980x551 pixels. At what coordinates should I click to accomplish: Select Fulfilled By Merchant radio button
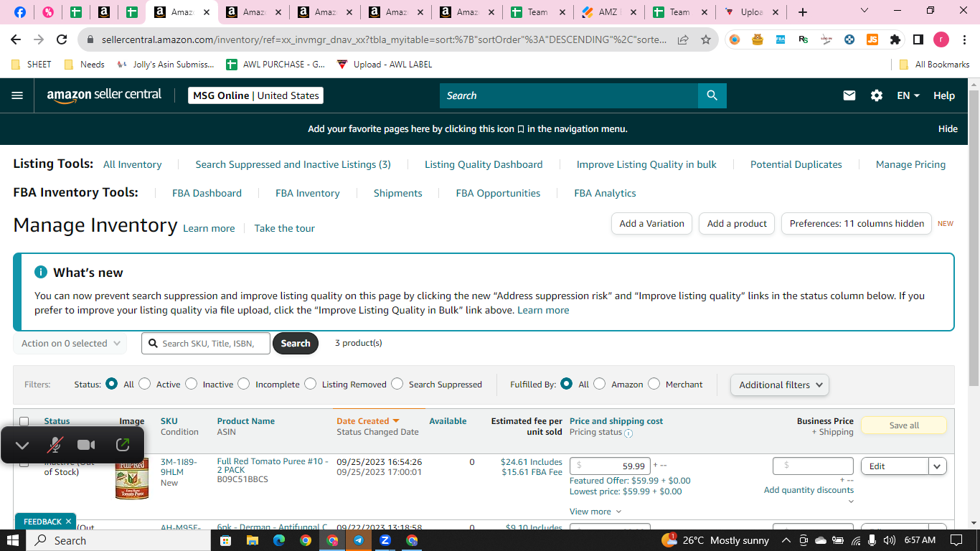point(654,384)
